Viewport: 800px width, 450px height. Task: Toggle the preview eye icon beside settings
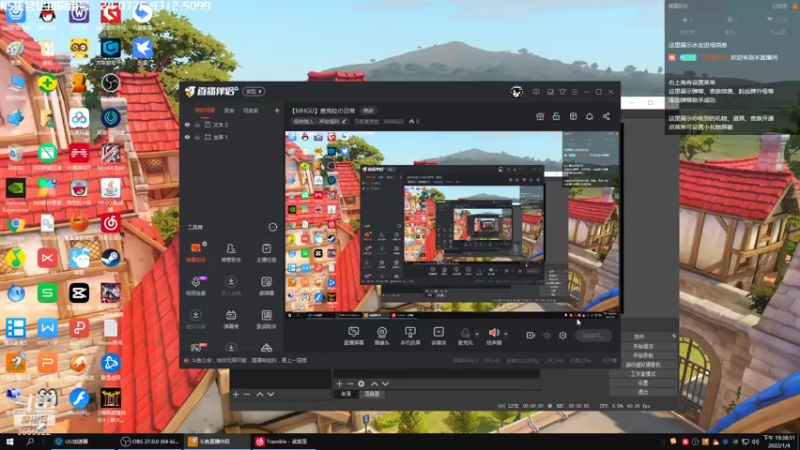point(547,335)
